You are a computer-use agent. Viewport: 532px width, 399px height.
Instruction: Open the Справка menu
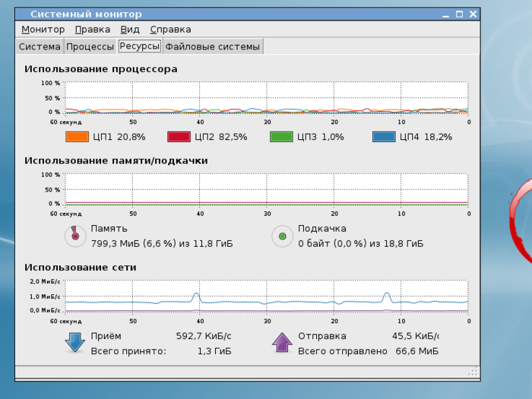click(x=171, y=30)
